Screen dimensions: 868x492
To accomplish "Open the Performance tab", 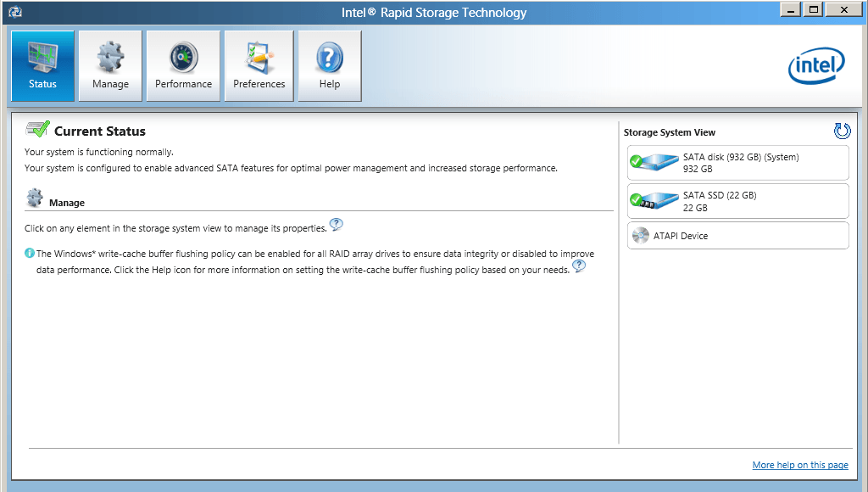I will pyautogui.click(x=183, y=66).
